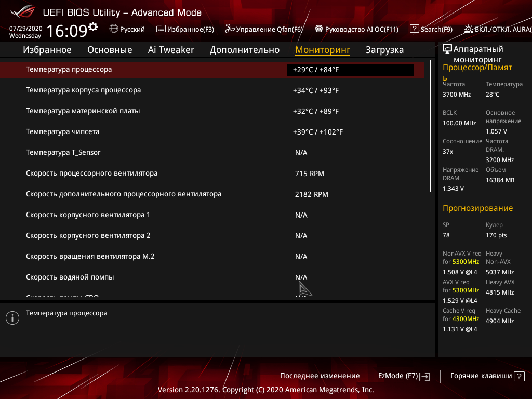Click the 07/29/2020 date text

[x=26, y=28]
